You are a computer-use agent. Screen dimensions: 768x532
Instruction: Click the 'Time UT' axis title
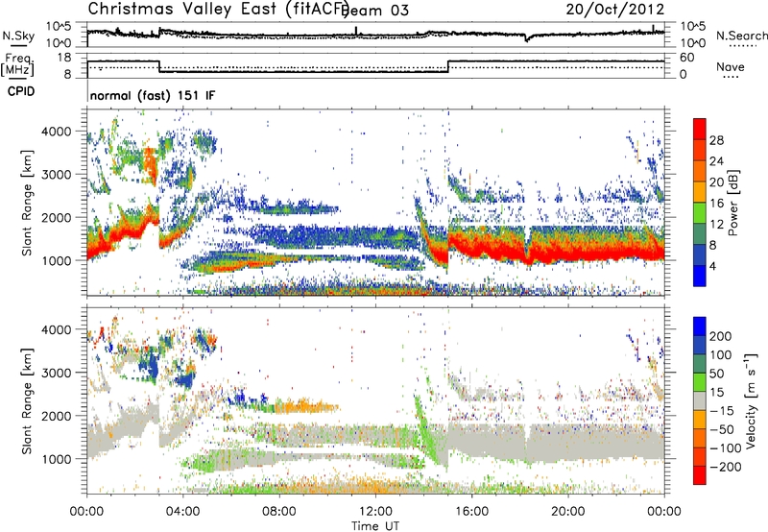(x=375, y=525)
